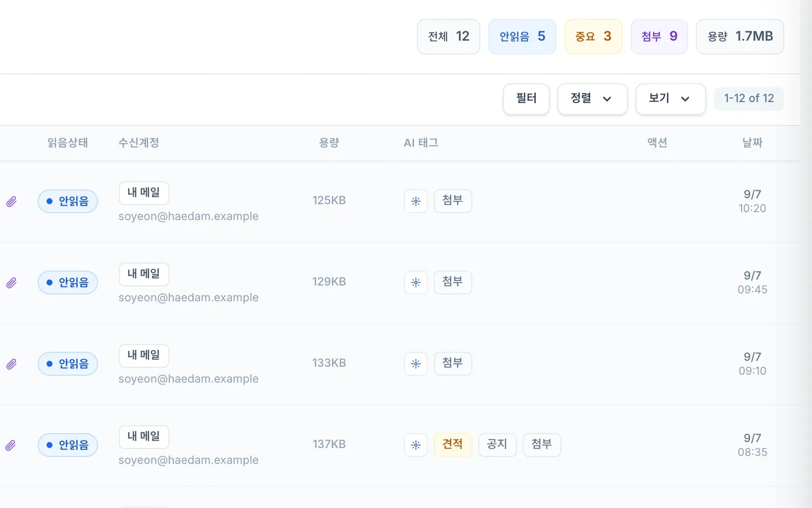
Task: Click the paperclip attachment icon on the 10:20 mail
Action: 11,202
